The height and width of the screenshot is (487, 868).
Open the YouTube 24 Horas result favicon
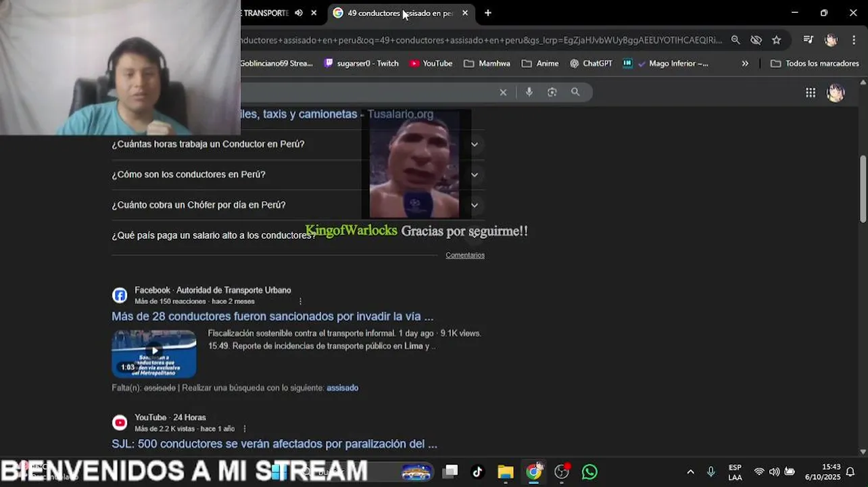pyautogui.click(x=120, y=423)
